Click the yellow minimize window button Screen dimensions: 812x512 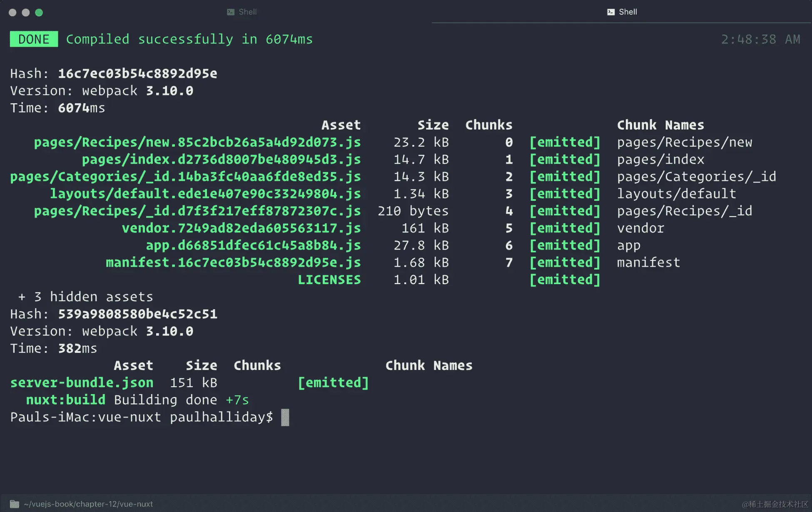[x=26, y=12]
